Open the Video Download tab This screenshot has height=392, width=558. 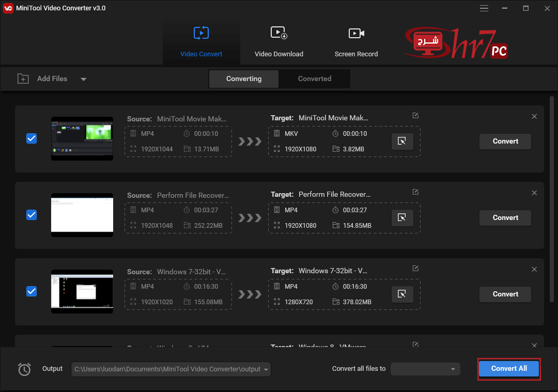(278, 42)
